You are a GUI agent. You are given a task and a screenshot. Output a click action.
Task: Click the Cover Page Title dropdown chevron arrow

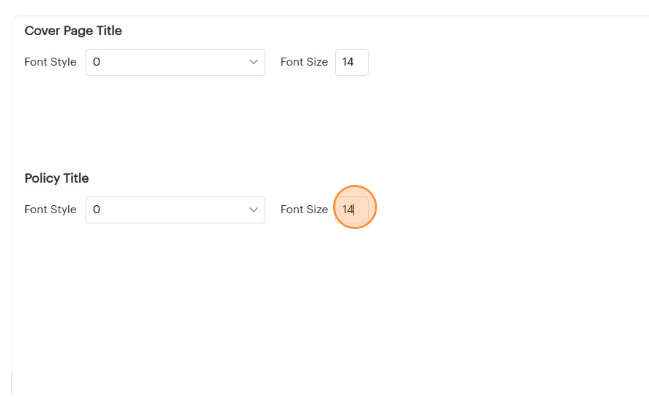pyautogui.click(x=253, y=62)
